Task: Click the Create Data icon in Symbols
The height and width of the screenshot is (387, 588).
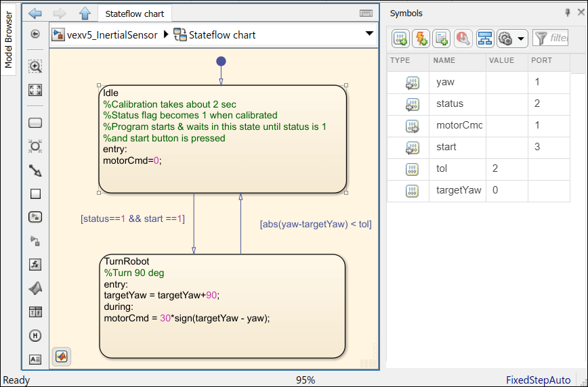Action: click(400, 39)
